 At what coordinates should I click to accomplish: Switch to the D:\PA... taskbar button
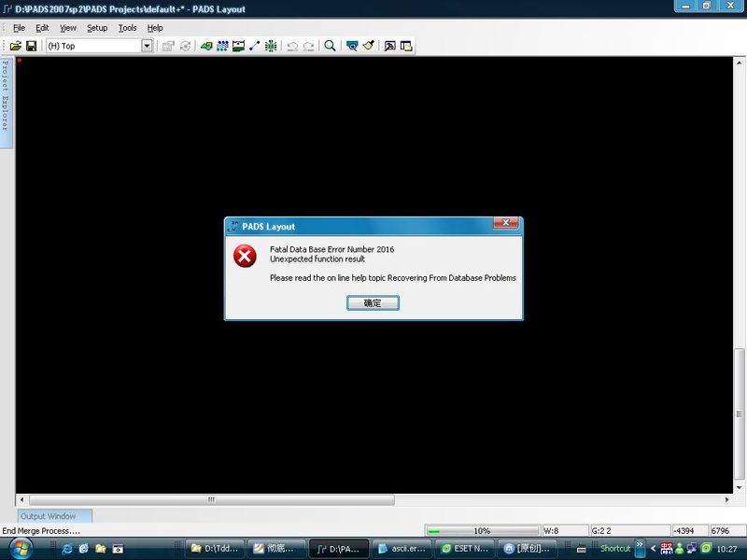click(x=339, y=549)
